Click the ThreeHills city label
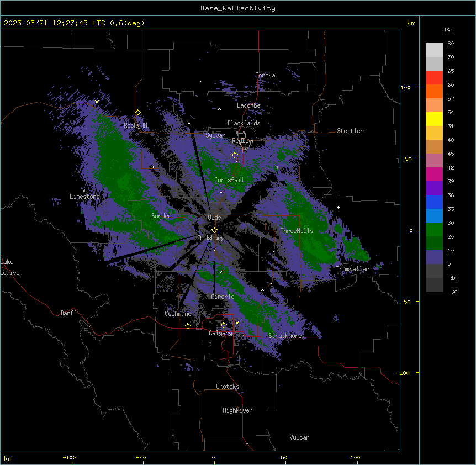The image size is (476, 465). point(297,231)
